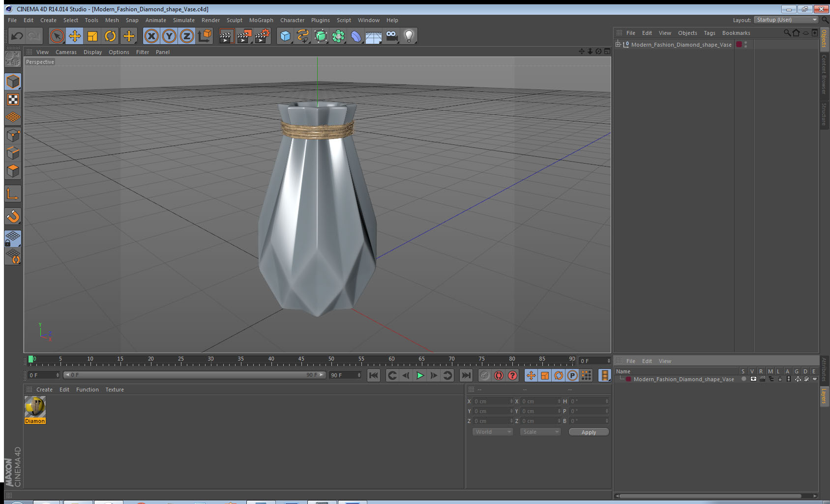Activate the Scale tool in top toolbar
The width and height of the screenshot is (830, 504).
pos(92,36)
